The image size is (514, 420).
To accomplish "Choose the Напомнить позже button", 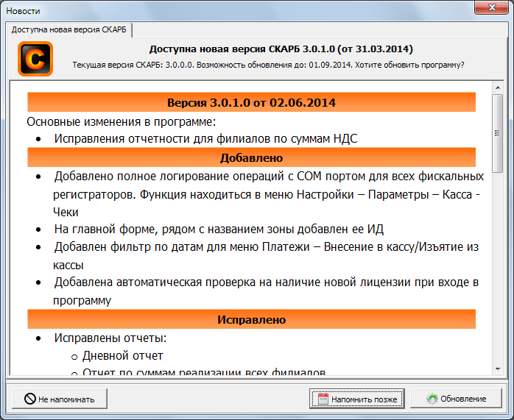I will pyautogui.click(x=357, y=399).
